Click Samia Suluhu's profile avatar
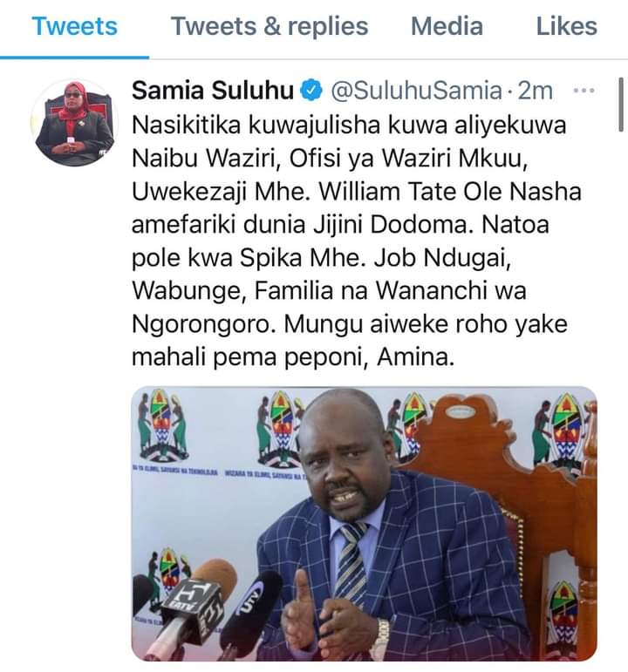Screen dimensions: 628x672 (x=74, y=123)
